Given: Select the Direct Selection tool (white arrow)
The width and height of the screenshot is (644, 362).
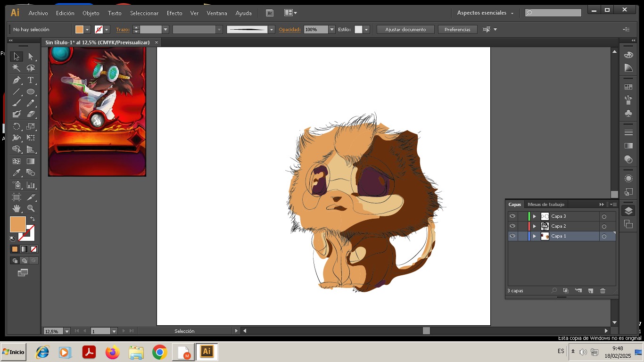Looking at the screenshot, I should coord(31,57).
